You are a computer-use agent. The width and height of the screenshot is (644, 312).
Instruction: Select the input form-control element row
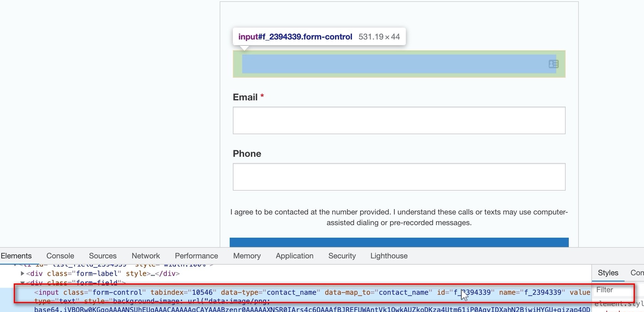coord(296,292)
